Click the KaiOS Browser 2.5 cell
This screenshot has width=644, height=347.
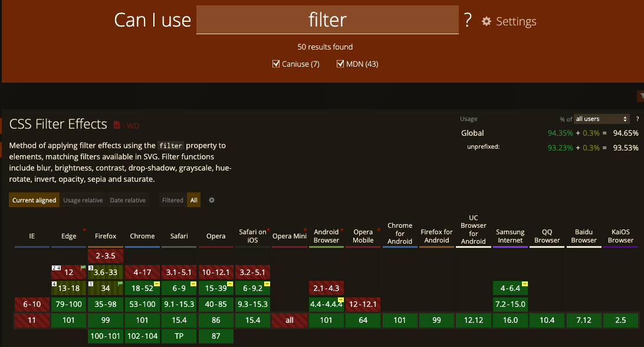(x=620, y=320)
